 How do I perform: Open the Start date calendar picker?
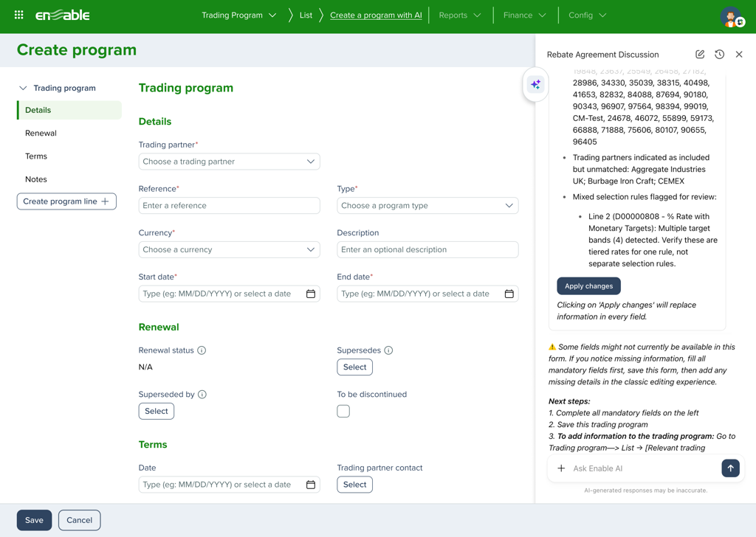(x=311, y=294)
